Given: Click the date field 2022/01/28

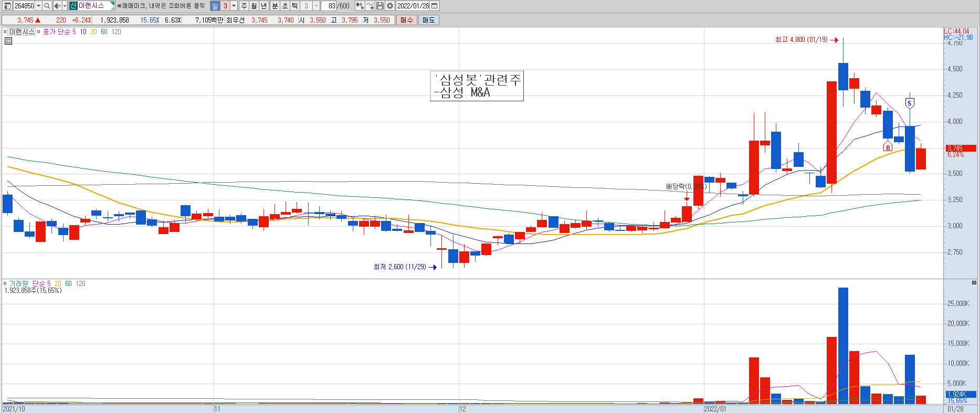Looking at the screenshot, I should coord(413,6).
